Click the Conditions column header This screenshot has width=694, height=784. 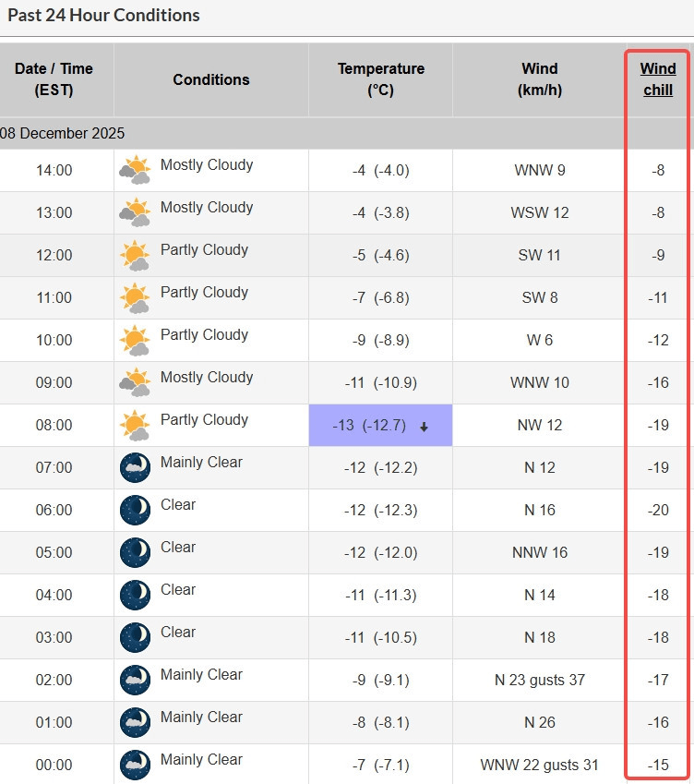tap(211, 79)
